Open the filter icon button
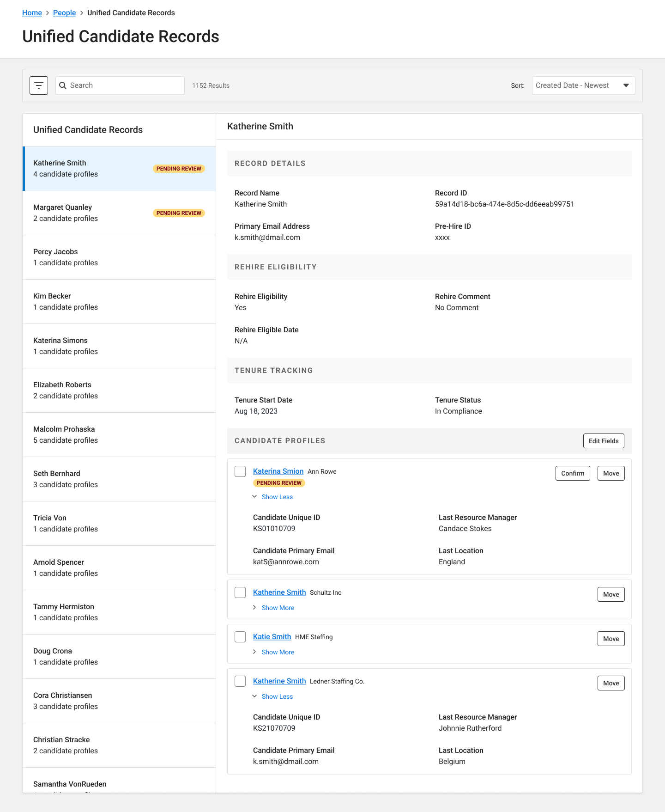Viewport: 665px width, 812px height. click(39, 85)
